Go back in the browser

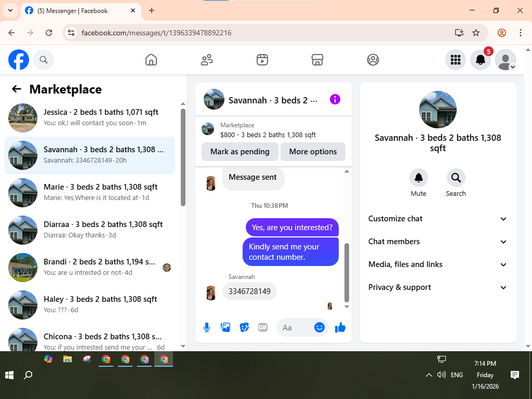point(11,33)
